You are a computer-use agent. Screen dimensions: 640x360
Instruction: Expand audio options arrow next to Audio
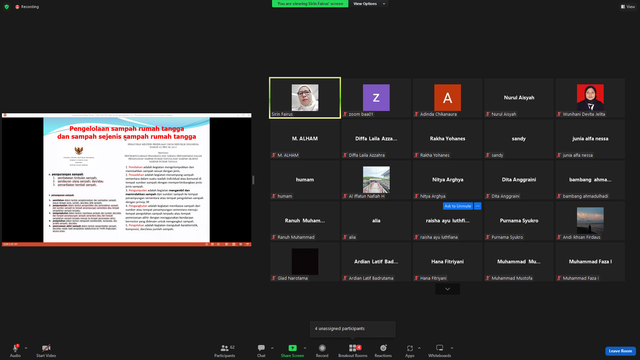pos(26,348)
